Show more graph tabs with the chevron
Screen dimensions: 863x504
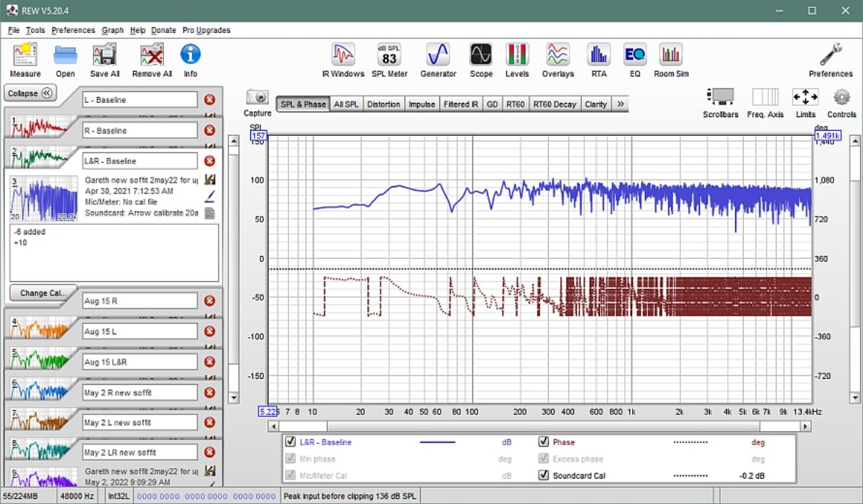pyautogui.click(x=621, y=104)
